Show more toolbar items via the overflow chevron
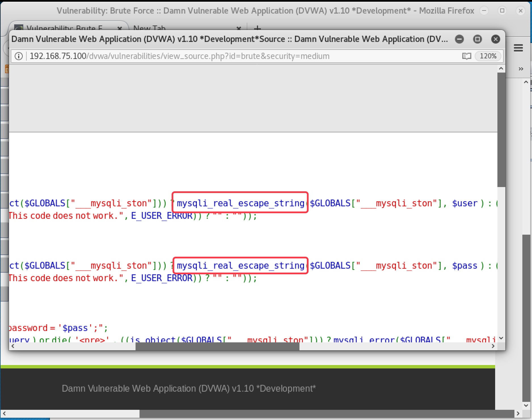 [x=521, y=69]
